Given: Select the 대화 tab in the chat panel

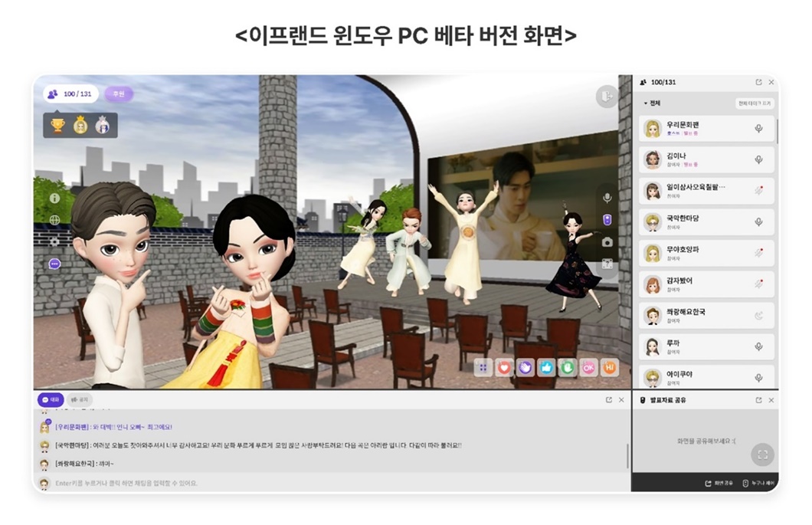Looking at the screenshot, I should (49, 398).
